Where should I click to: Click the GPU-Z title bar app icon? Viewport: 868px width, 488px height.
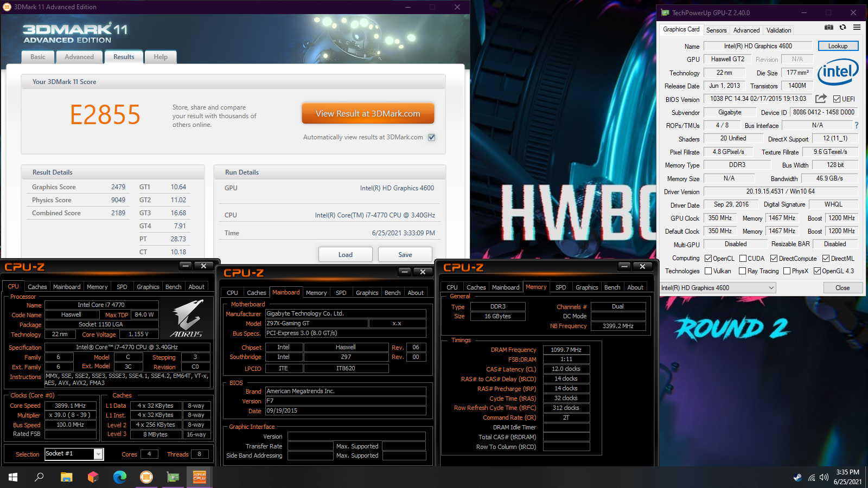click(x=665, y=12)
